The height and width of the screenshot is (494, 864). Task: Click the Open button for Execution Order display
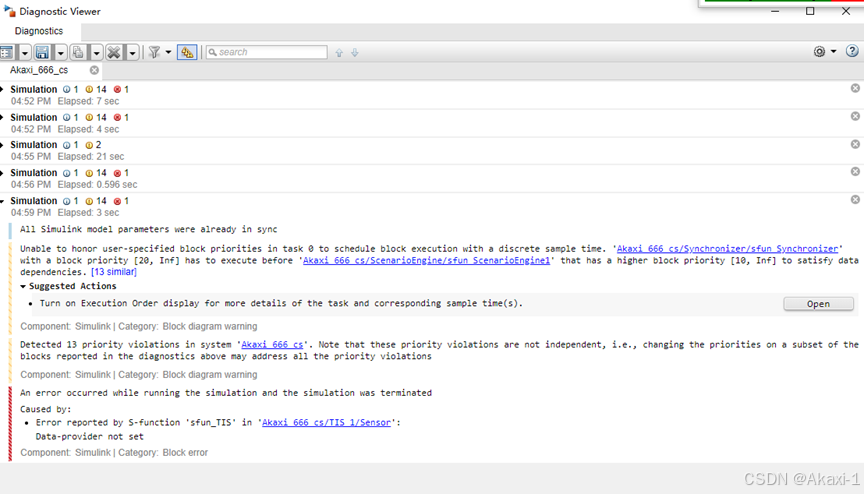[x=818, y=304]
